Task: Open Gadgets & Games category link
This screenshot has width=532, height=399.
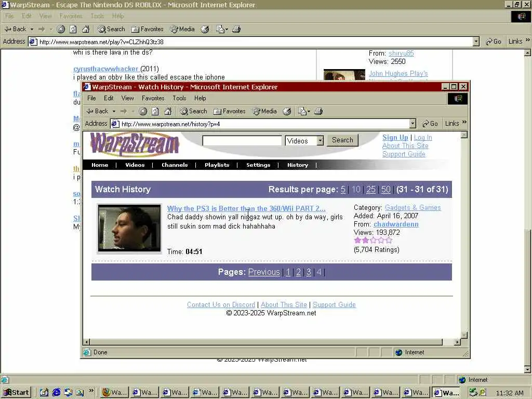Action: [x=413, y=208]
